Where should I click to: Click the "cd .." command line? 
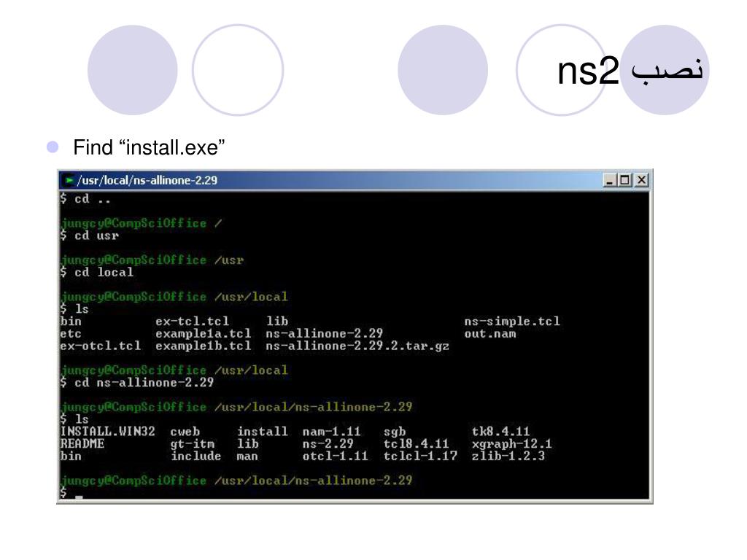pos(85,199)
